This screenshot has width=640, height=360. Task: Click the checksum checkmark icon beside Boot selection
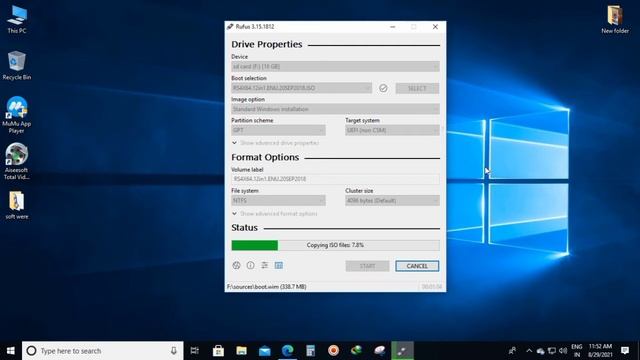point(383,88)
